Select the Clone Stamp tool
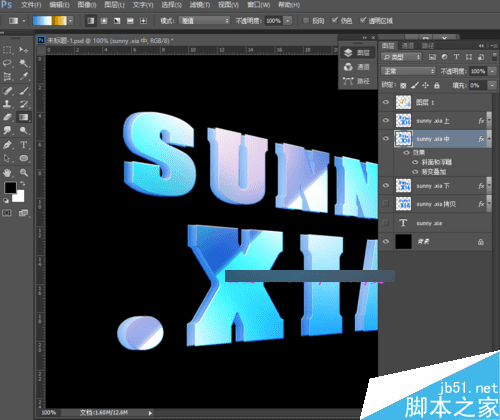500x420 pixels. pyautogui.click(x=7, y=104)
